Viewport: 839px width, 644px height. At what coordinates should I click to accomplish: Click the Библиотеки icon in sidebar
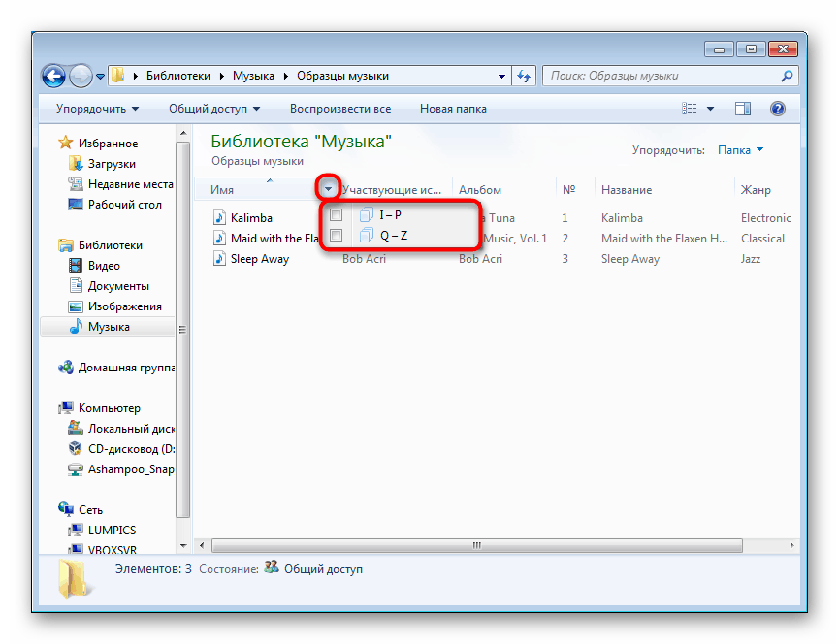tap(66, 245)
